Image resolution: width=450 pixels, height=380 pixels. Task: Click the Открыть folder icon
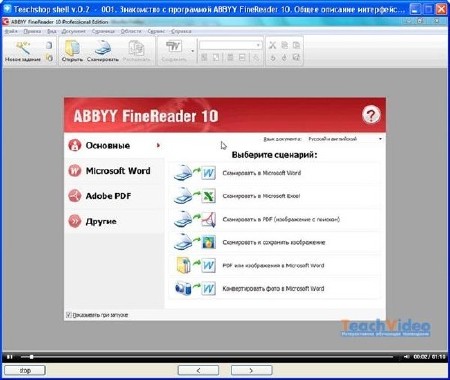[x=72, y=48]
